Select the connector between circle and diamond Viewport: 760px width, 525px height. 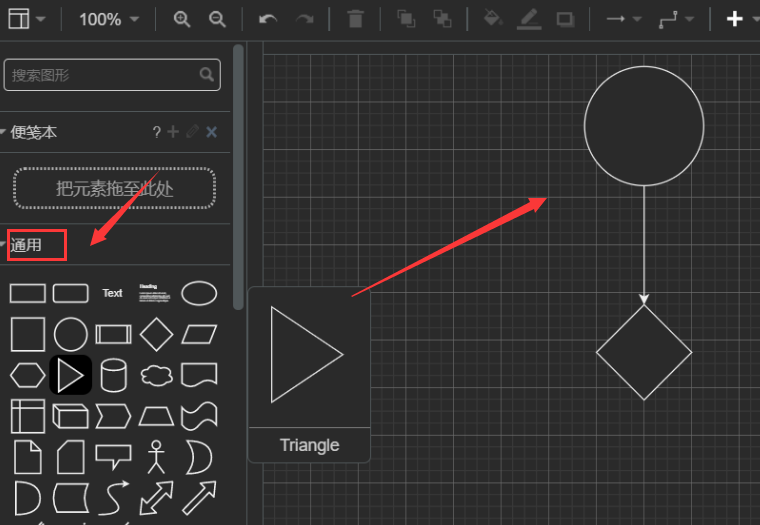coord(644,245)
